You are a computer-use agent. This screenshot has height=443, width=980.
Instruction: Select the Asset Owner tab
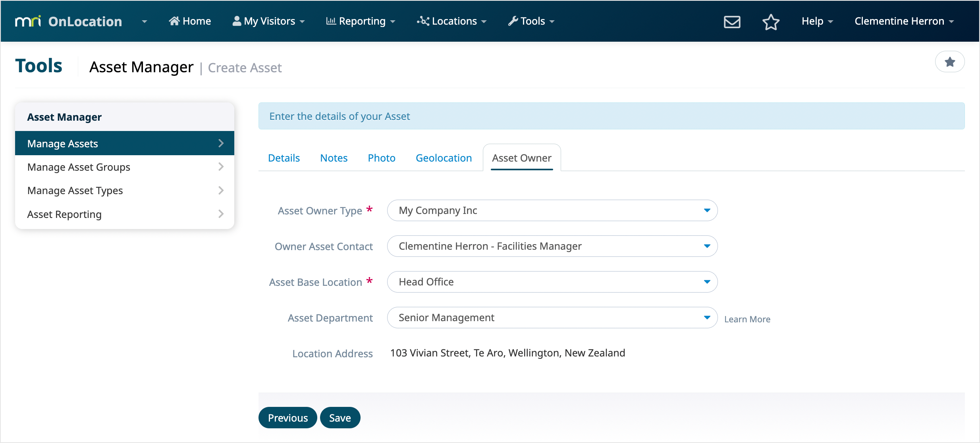point(522,158)
